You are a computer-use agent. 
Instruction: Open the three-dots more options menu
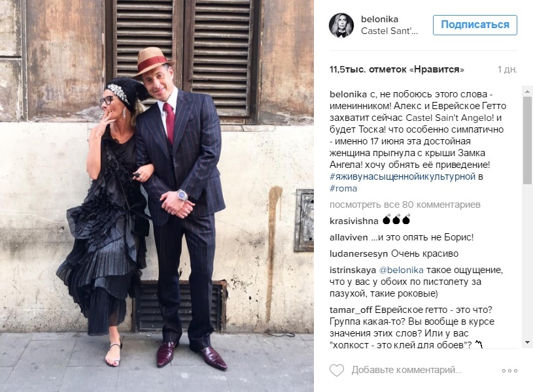(509, 370)
